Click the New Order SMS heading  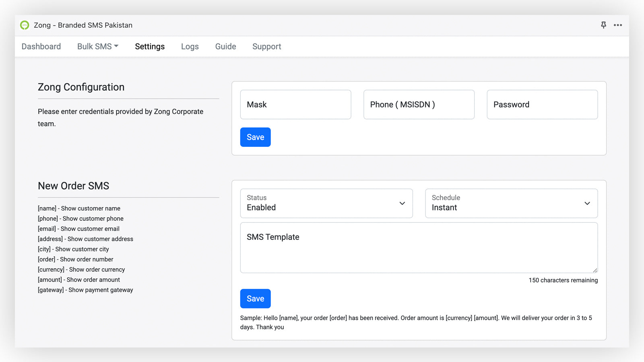point(73,186)
